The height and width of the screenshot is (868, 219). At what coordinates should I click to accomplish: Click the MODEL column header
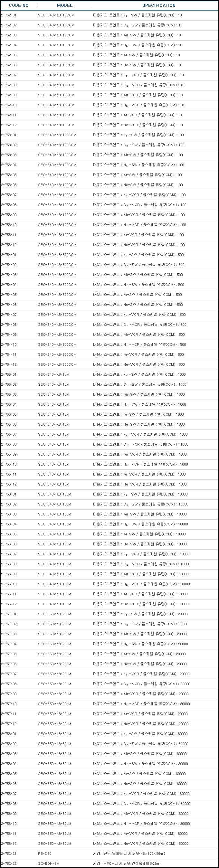[65, 5]
